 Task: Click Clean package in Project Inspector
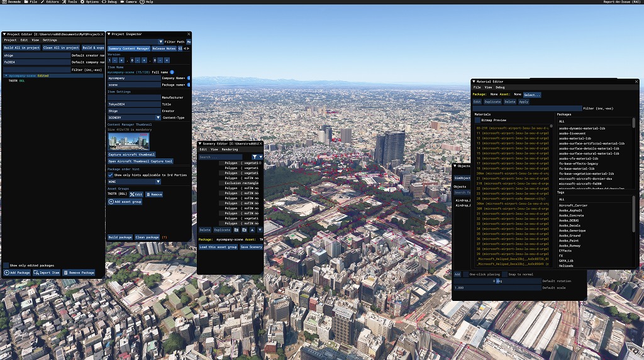click(x=147, y=237)
